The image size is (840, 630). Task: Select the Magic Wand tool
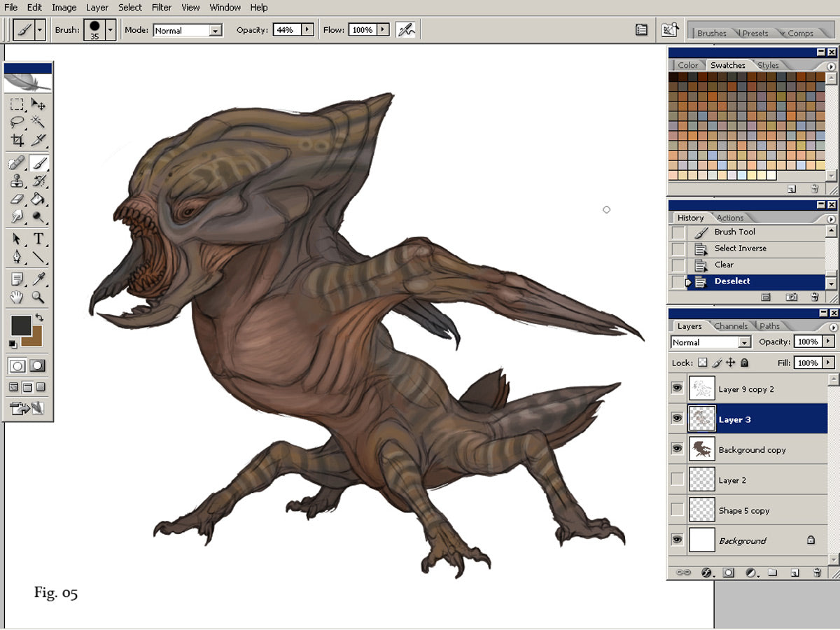[38, 122]
